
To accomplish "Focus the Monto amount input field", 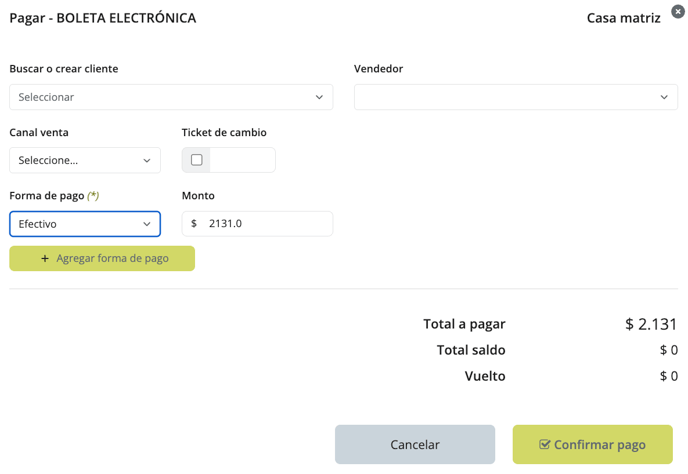I will point(266,224).
